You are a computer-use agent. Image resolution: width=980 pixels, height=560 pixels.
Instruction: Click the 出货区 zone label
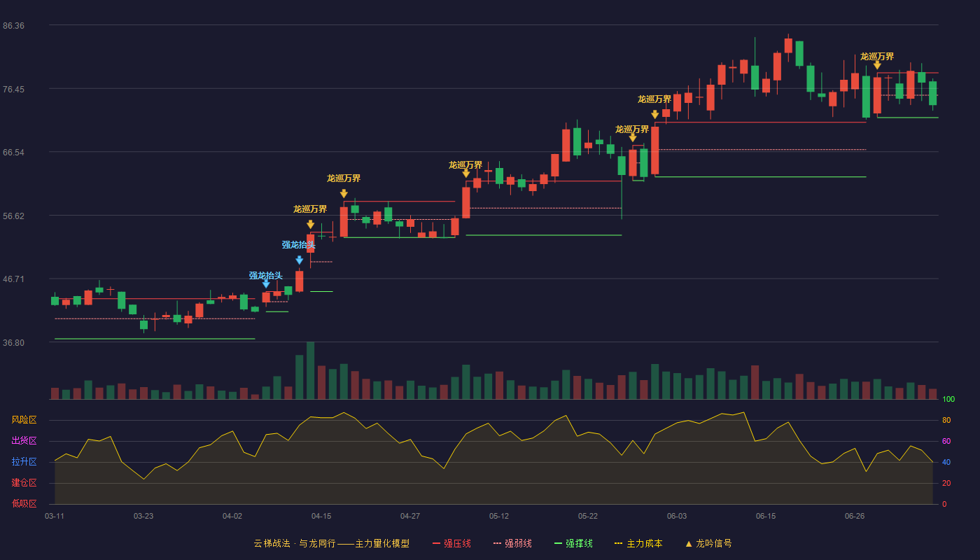tap(24, 441)
